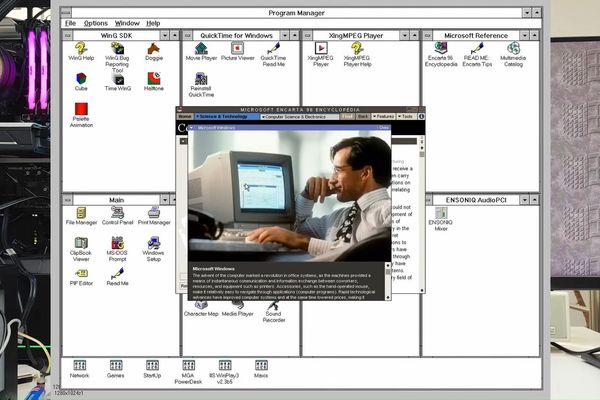Screen dimensions: 600x400
Task: Click the Encarta Home button
Action: [185, 116]
